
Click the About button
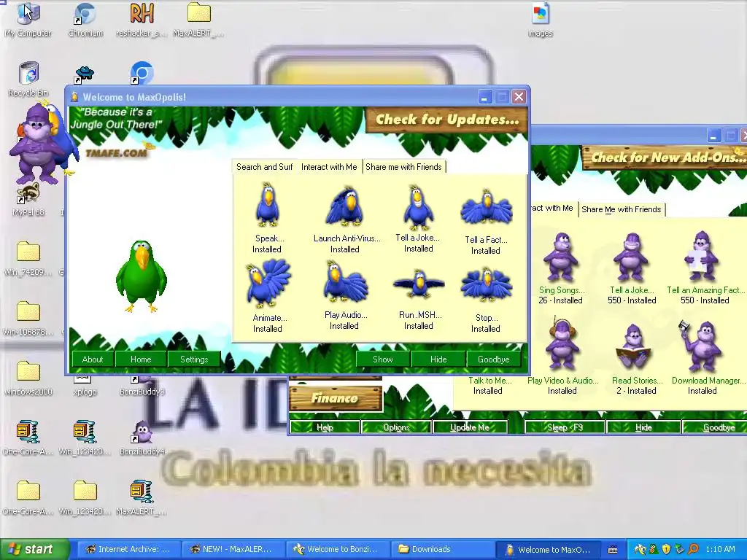[x=93, y=359]
